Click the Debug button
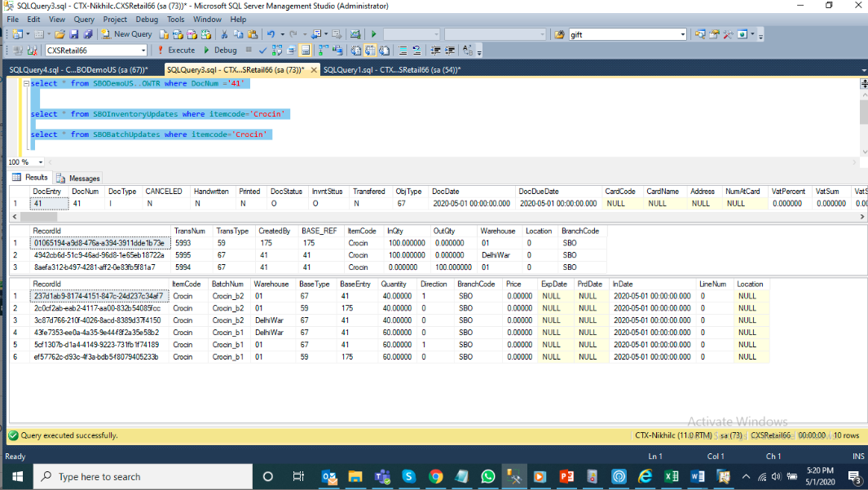This screenshot has height=490, width=868. point(220,51)
